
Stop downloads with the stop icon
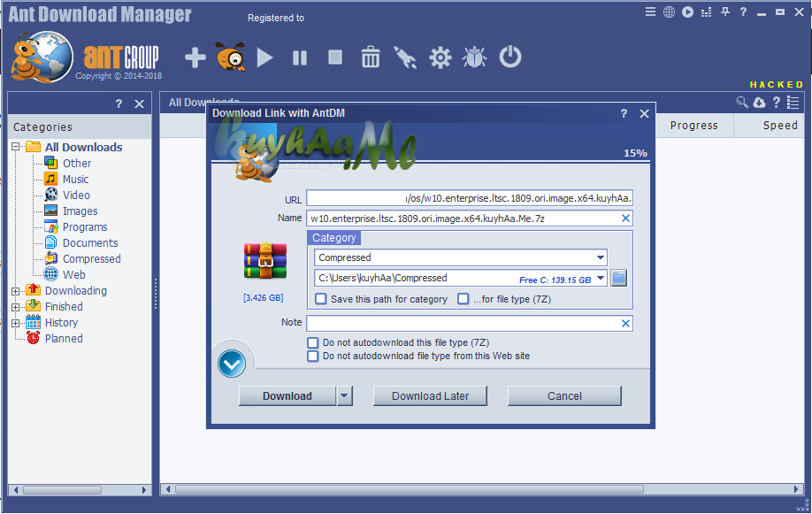click(x=335, y=57)
